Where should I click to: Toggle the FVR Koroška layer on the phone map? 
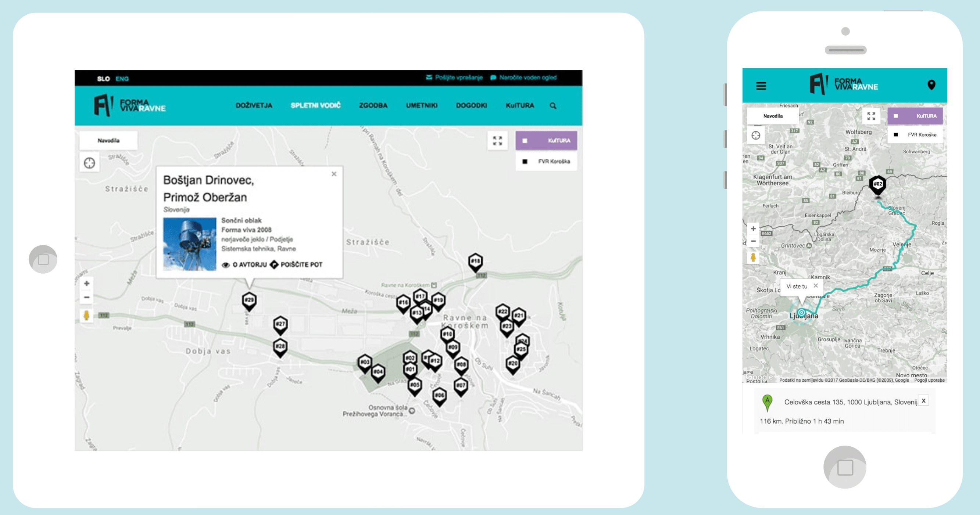click(x=915, y=134)
